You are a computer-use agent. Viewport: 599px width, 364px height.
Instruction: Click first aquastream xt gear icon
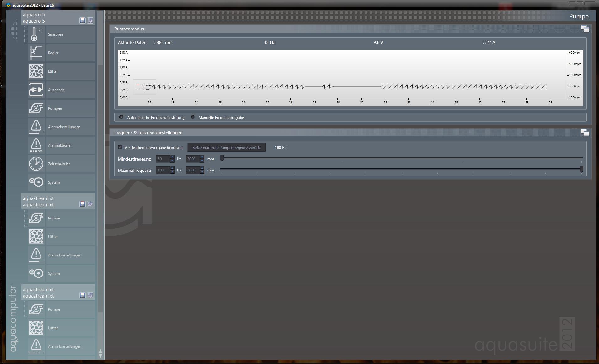90,204
